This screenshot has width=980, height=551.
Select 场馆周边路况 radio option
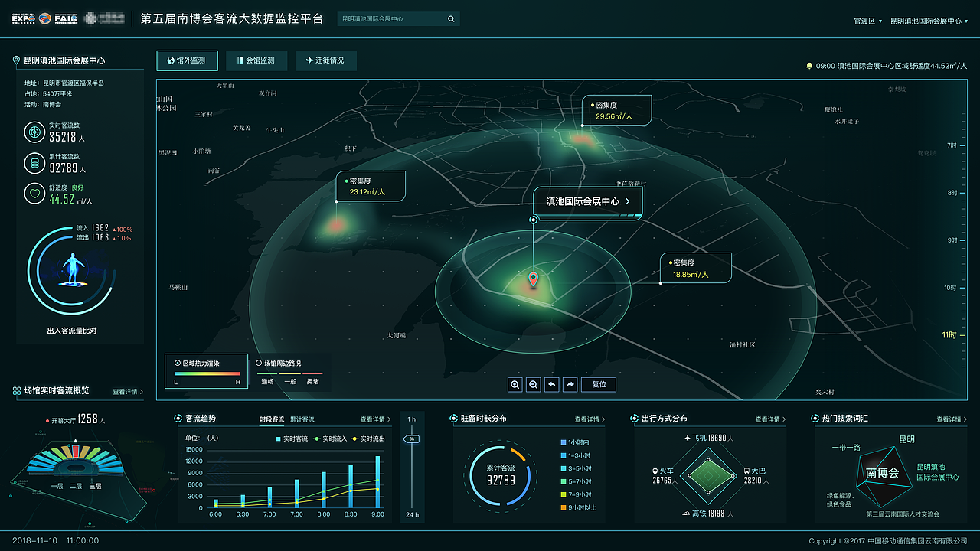pyautogui.click(x=259, y=363)
